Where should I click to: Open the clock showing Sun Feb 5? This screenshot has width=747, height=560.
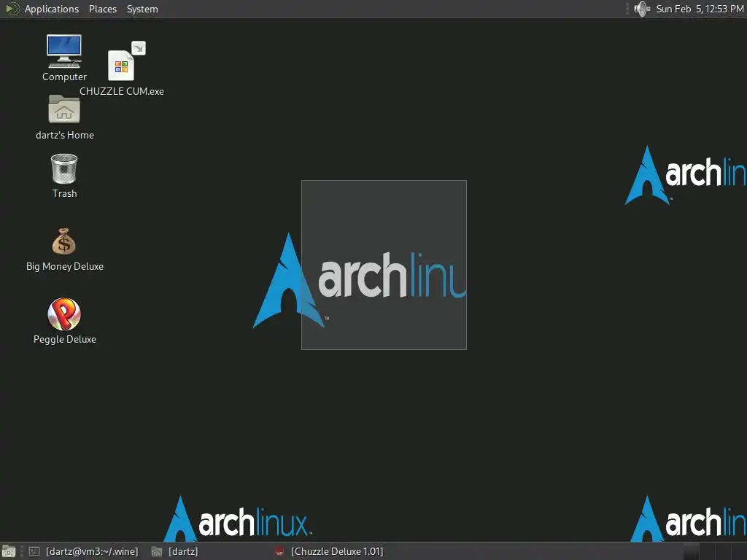700,9
